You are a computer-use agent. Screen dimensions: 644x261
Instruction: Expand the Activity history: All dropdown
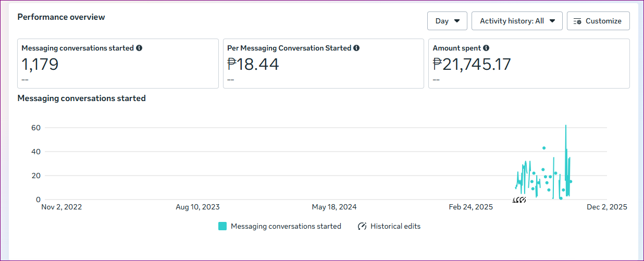point(517,21)
